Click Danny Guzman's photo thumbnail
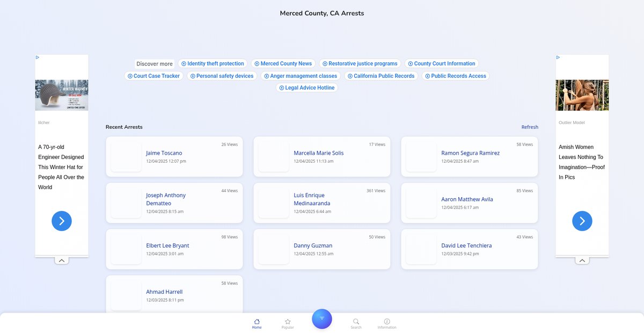644x333 pixels. (x=274, y=249)
